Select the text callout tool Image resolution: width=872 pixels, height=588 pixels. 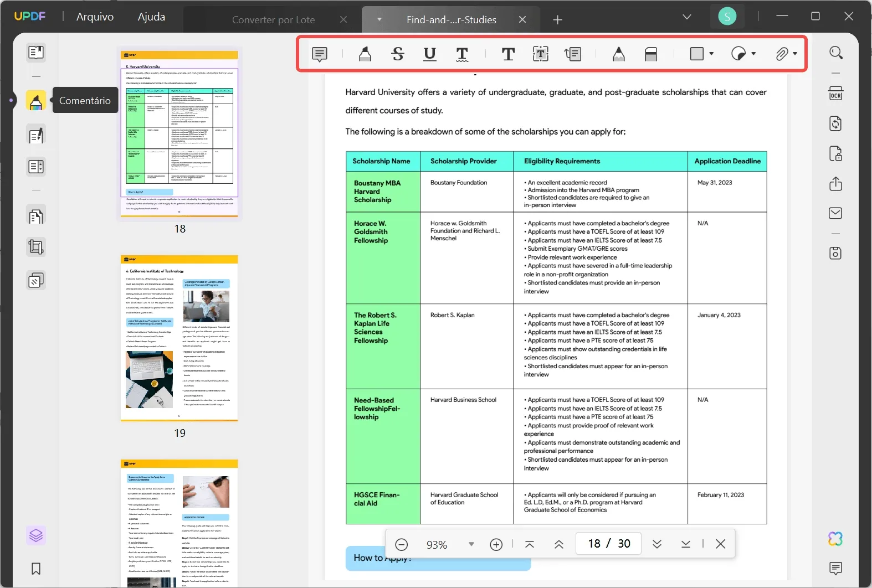(573, 54)
